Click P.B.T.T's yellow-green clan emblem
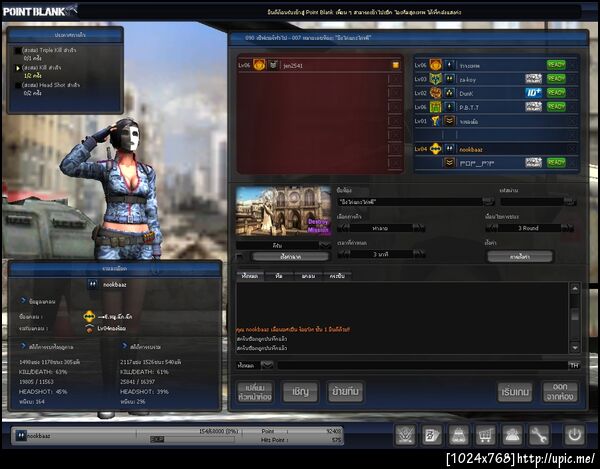 point(435,107)
